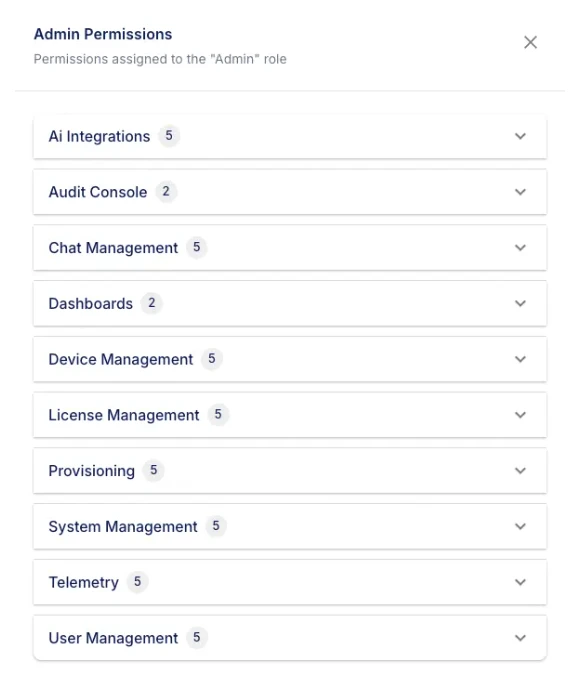Screen dimensions: 584x686
Task: Expand User Management chevron arrow
Action: click(520, 638)
